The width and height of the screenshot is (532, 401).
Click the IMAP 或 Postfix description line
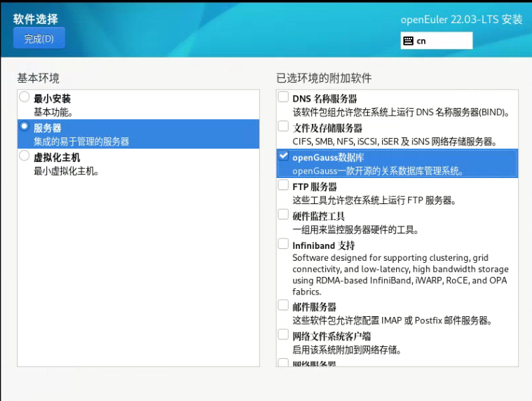tap(393, 320)
